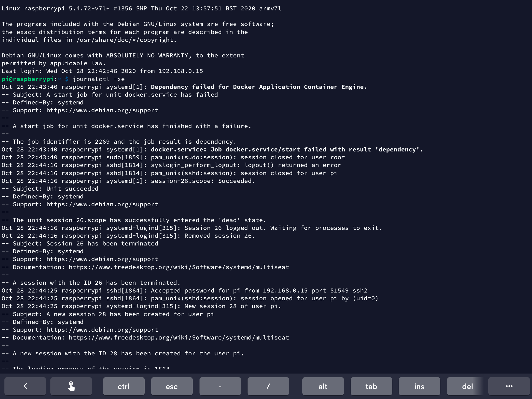
Task: Click the /usr/share/doc copyright path
Action: pyautogui.click(x=126, y=40)
